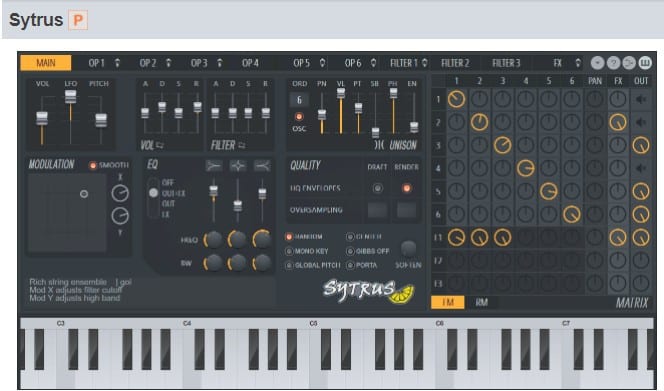Viewport: 664px width, 391px height.
Task: Open the FILTER 2 tab
Action: click(x=455, y=63)
